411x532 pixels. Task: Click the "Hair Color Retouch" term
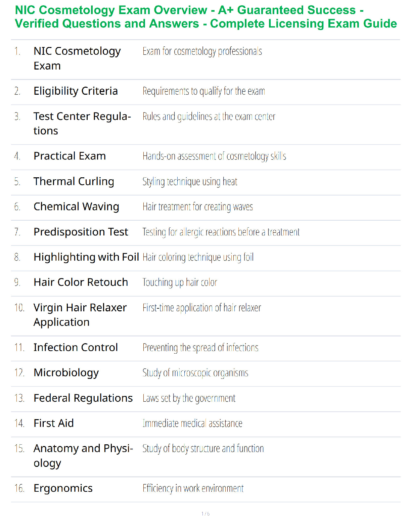[81, 282]
